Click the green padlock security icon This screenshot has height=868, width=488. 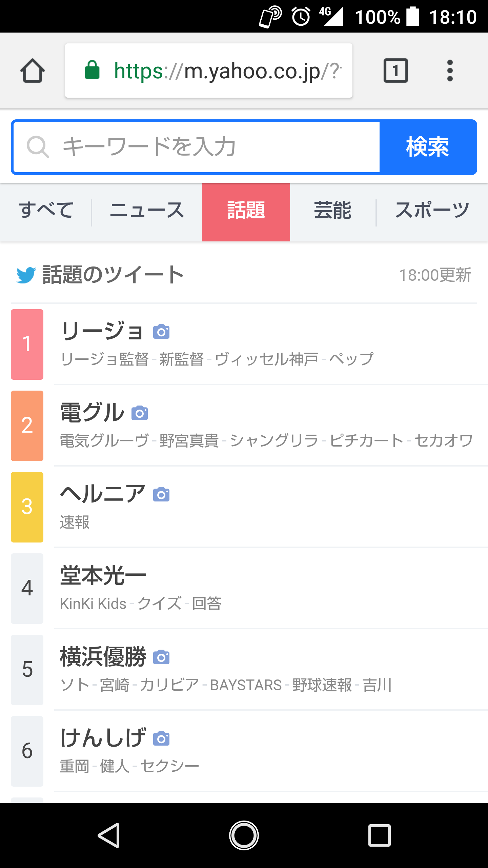[x=92, y=70]
